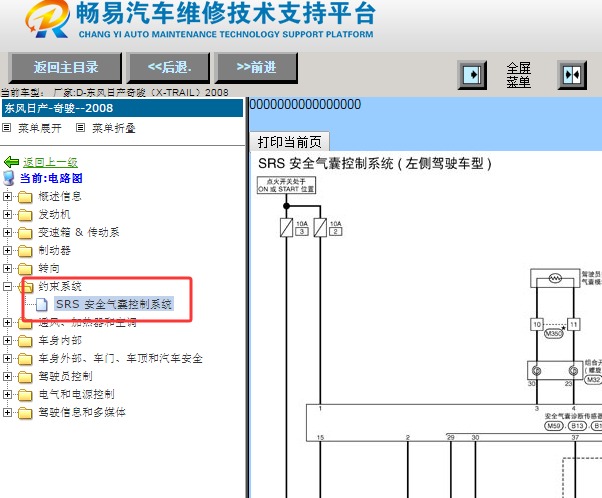Expand the 车身内部 tree node
This screenshot has height=498, width=602.
coord(7,340)
